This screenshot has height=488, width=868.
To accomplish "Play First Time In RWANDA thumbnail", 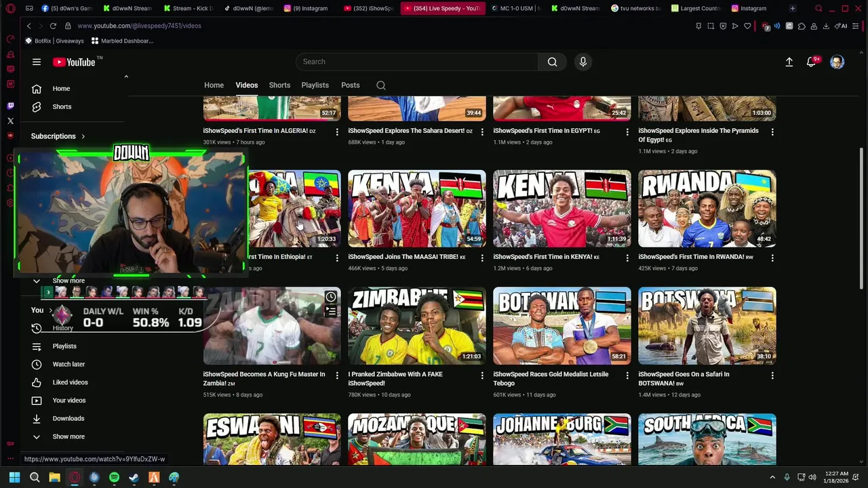I will [707, 209].
